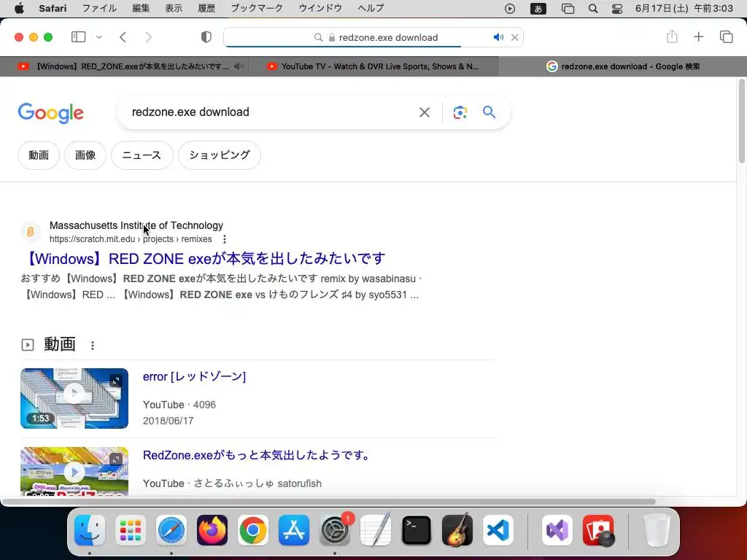Open the RED ZONE exe Scratch result title
Screen dimensions: 747x560
coord(204,259)
